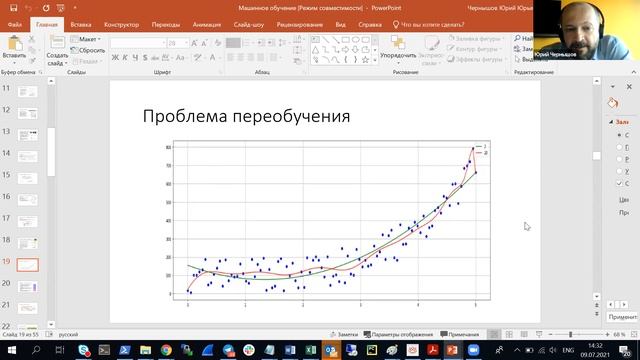
Task: Open Word from the taskbar
Action: [x=290, y=350]
